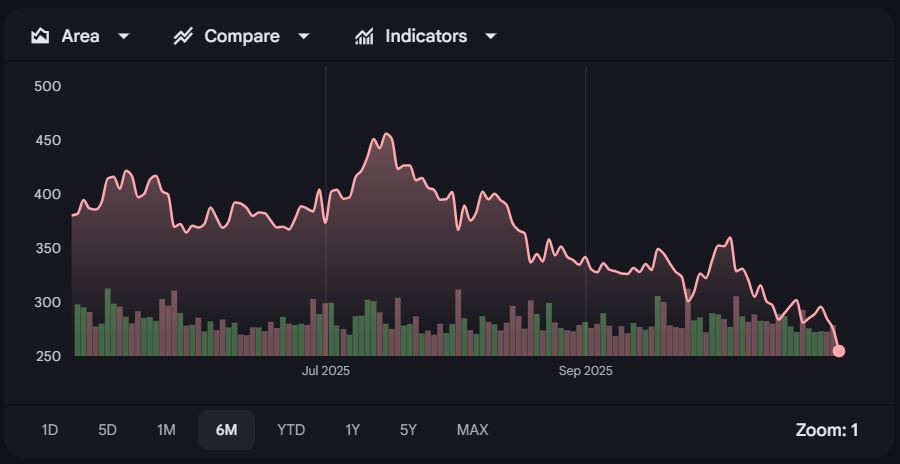
Task: Click the Jul 2025 axis label
Action: click(326, 371)
